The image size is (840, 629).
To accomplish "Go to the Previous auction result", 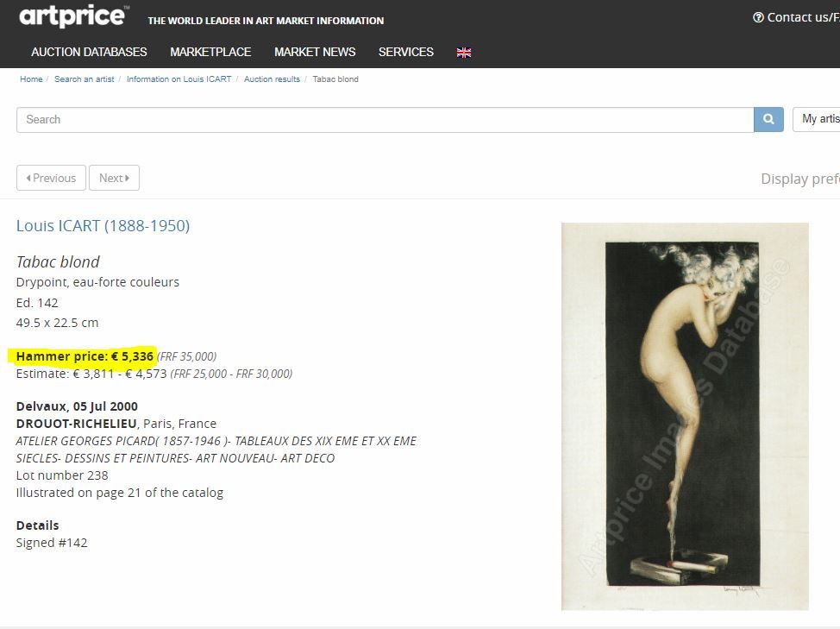I will tap(52, 178).
